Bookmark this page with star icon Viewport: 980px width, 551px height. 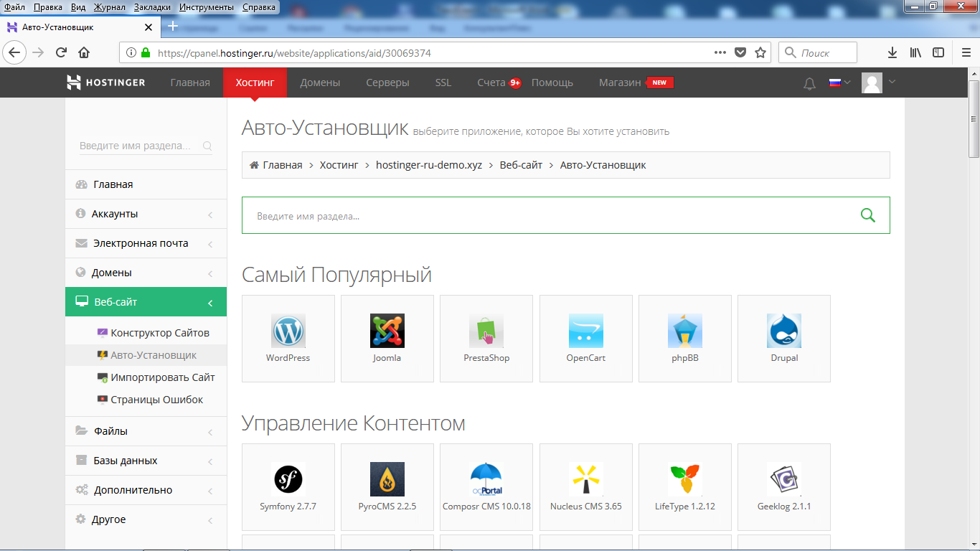[x=760, y=52]
